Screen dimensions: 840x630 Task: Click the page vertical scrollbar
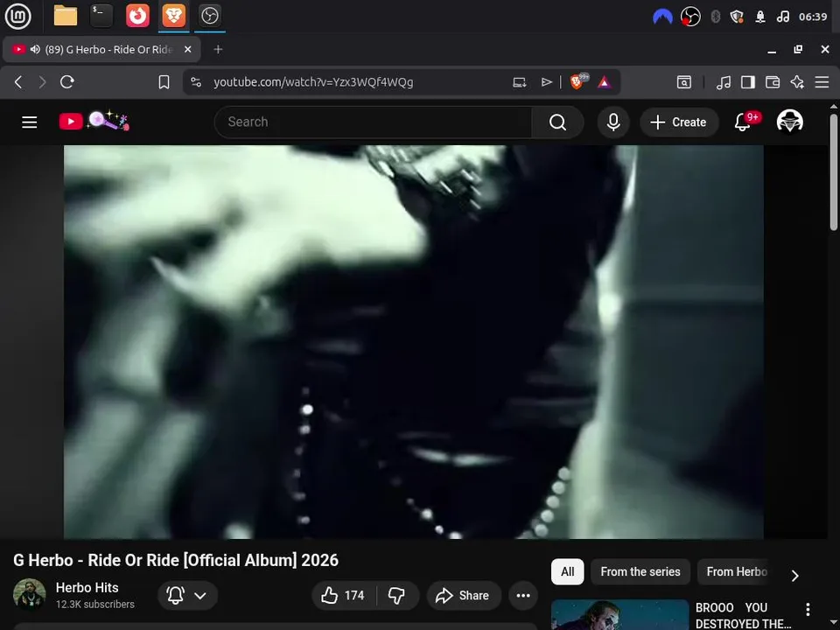[x=834, y=171]
